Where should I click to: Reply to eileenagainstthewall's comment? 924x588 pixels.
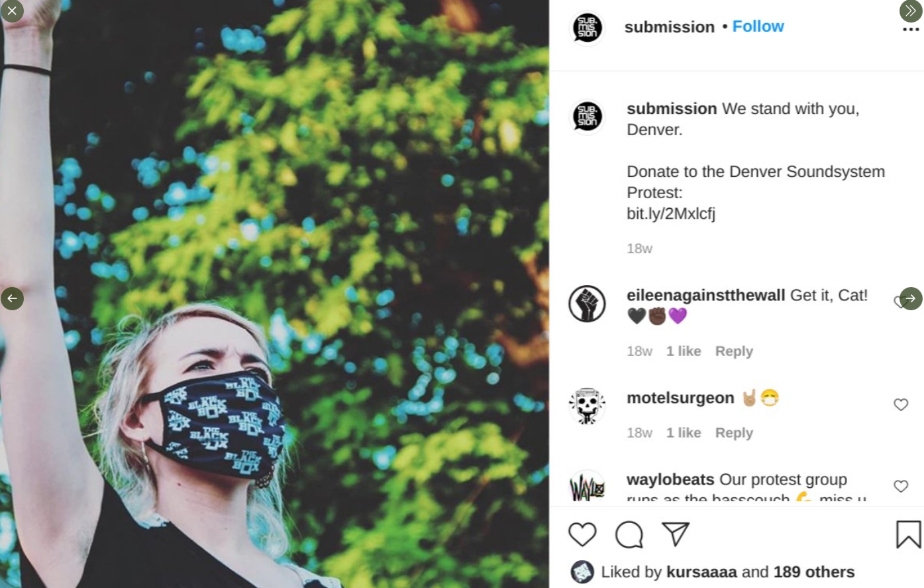tap(734, 351)
